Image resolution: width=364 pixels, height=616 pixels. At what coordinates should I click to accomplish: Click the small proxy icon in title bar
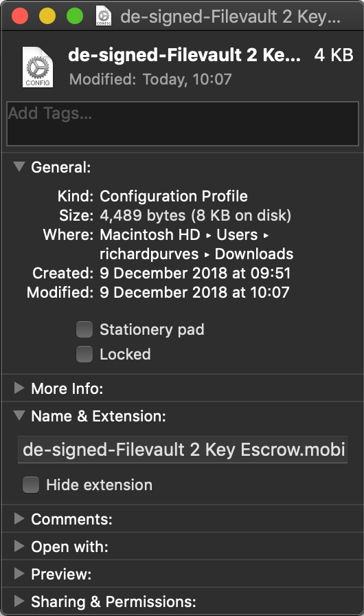click(104, 16)
